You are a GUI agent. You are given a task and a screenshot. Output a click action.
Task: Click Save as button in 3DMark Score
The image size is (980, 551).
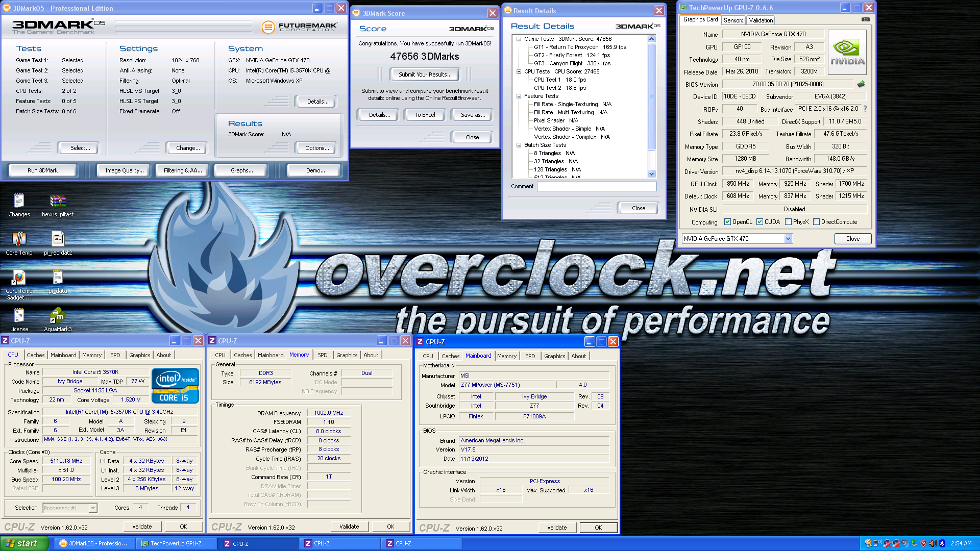point(472,115)
